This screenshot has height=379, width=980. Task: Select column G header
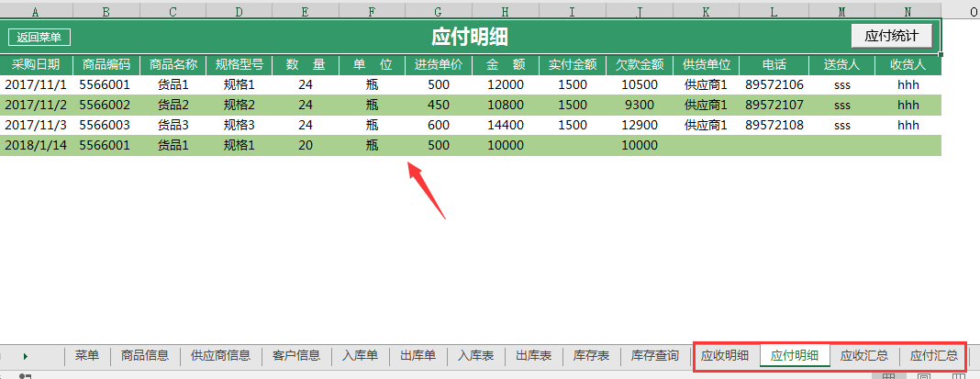coord(438,12)
